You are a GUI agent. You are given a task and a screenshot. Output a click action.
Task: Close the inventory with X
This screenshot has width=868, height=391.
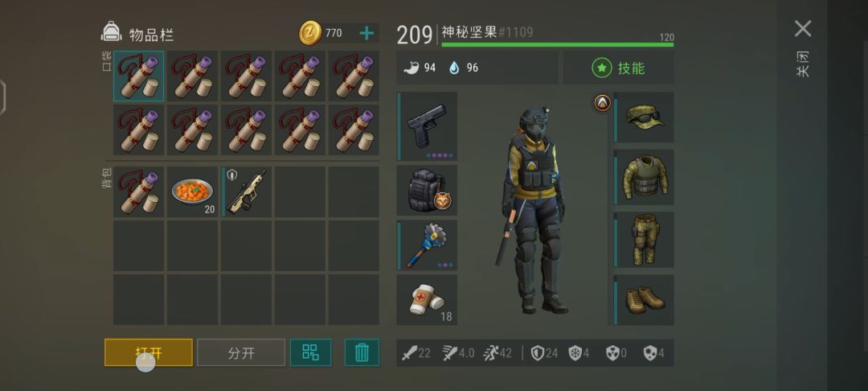pyautogui.click(x=803, y=29)
